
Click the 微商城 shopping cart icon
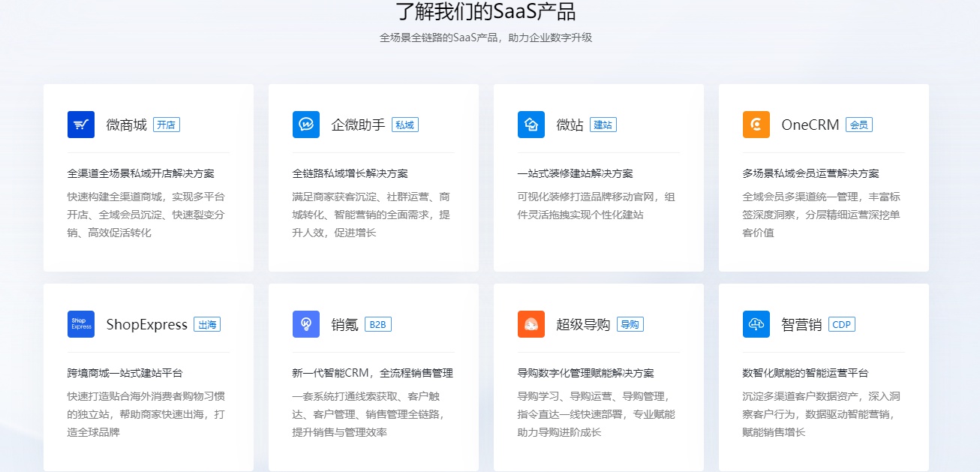coord(81,125)
